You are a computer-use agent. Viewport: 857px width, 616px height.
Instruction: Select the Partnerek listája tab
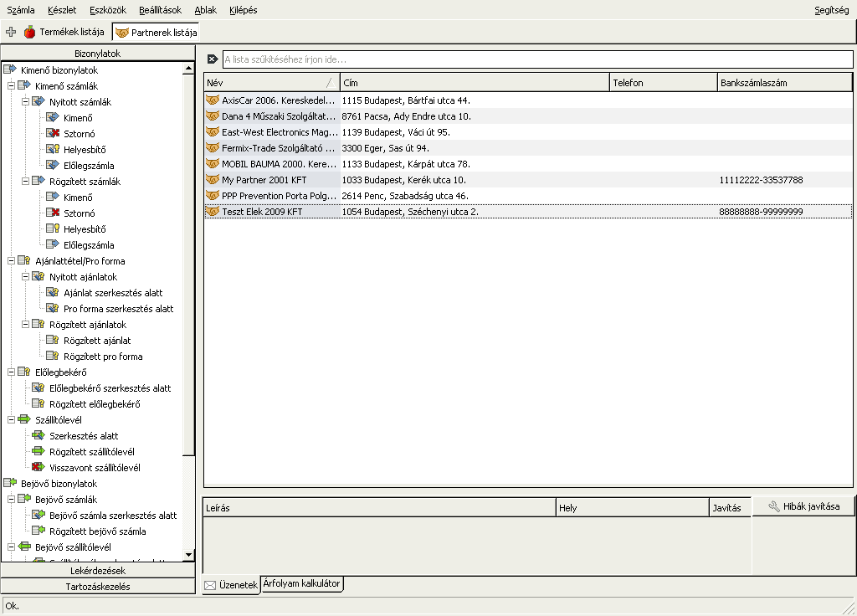tap(157, 33)
